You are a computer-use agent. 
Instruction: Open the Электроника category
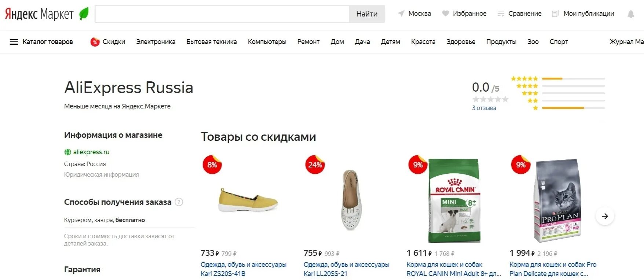coord(156,42)
